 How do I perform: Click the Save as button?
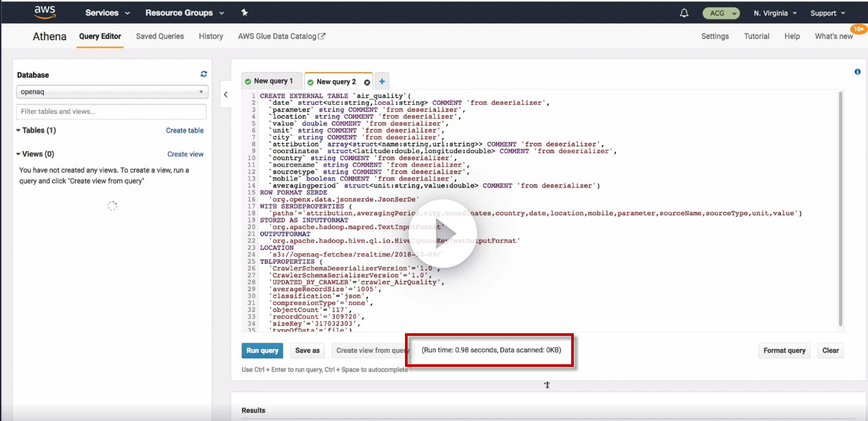pyautogui.click(x=307, y=350)
